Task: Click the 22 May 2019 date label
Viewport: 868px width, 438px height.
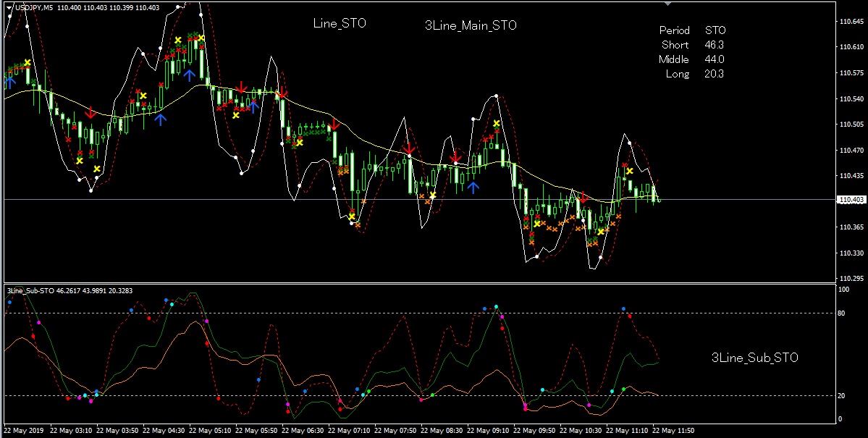Action: [24, 430]
